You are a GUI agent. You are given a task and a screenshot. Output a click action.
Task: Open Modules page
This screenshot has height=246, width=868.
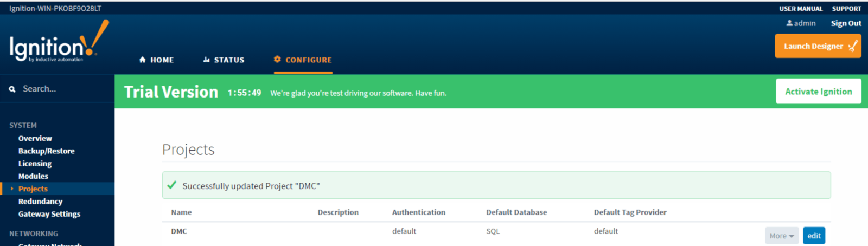33,176
